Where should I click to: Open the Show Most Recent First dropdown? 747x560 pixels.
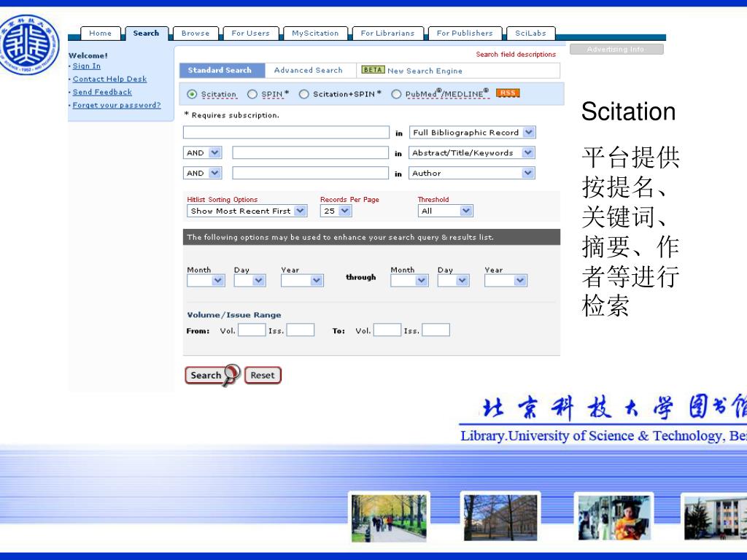click(x=247, y=211)
